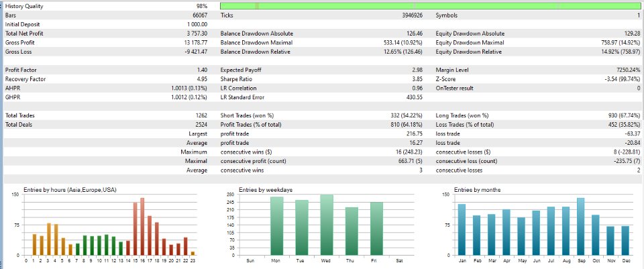Click the September bar in months chart
This screenshot has height=269, width=644.
[x=580, y=227]
